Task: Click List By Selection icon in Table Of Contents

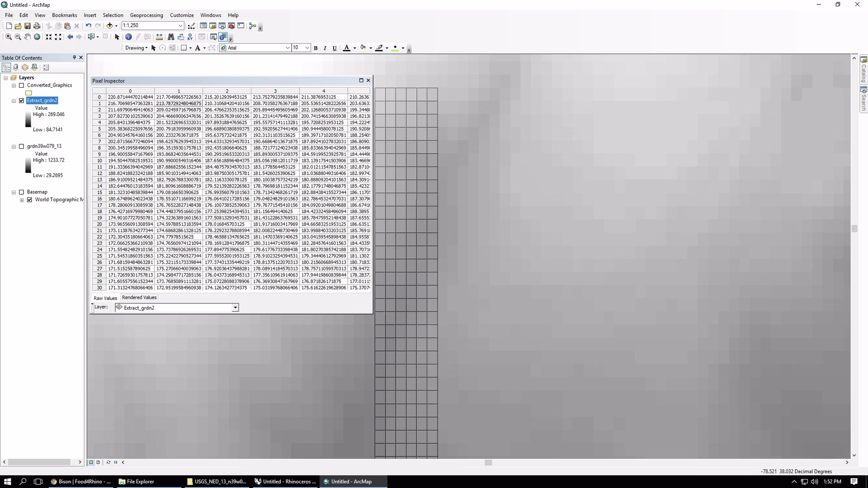Action: point(34,67)
